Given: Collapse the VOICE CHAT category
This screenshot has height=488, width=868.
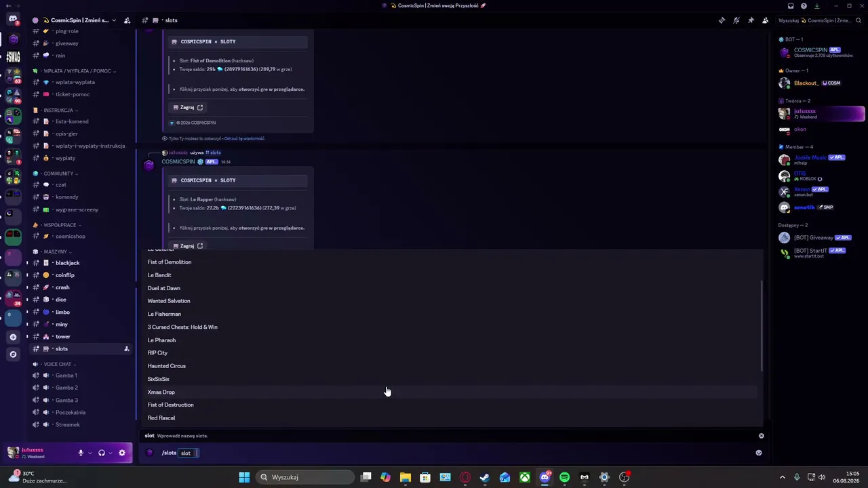Looking at the screenshot, I should [55, 364].
